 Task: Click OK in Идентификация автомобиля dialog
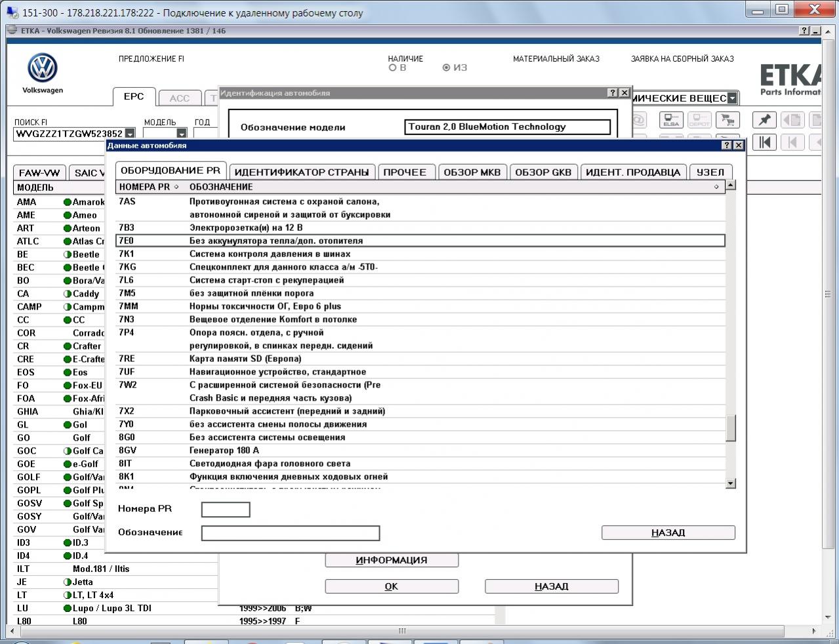(392, 586)
